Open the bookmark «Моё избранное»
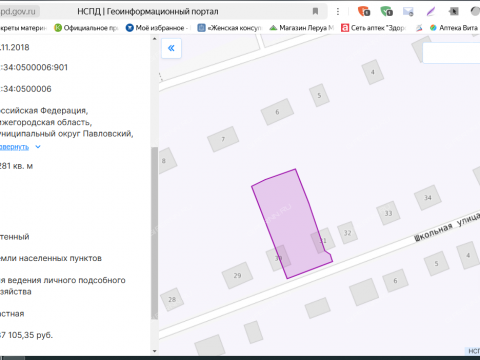480x360 pixels. click(157, 28)
